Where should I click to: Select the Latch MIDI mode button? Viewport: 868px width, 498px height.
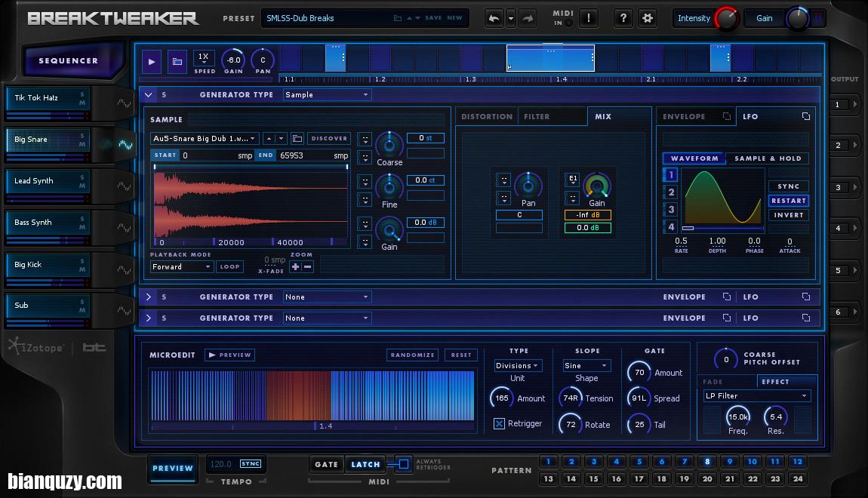(x=365, y=464)
